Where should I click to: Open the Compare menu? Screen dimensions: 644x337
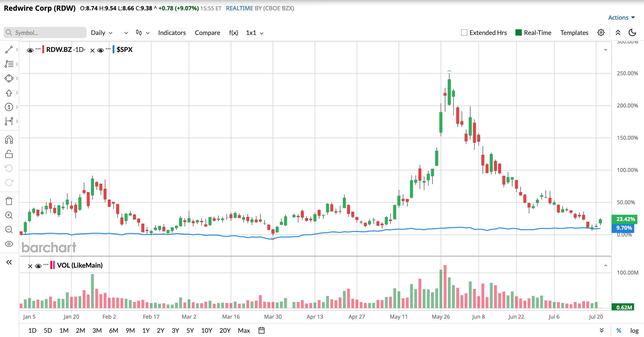click(207, 32)
